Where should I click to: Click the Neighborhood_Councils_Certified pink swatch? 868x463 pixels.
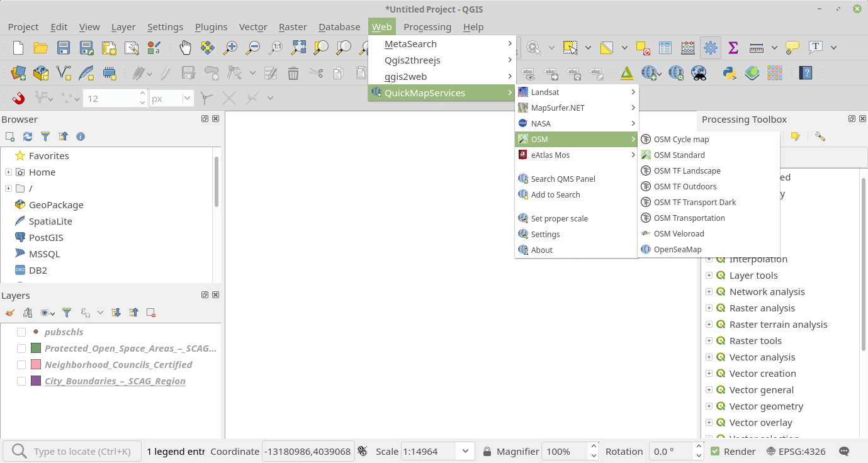coord(36,365)
